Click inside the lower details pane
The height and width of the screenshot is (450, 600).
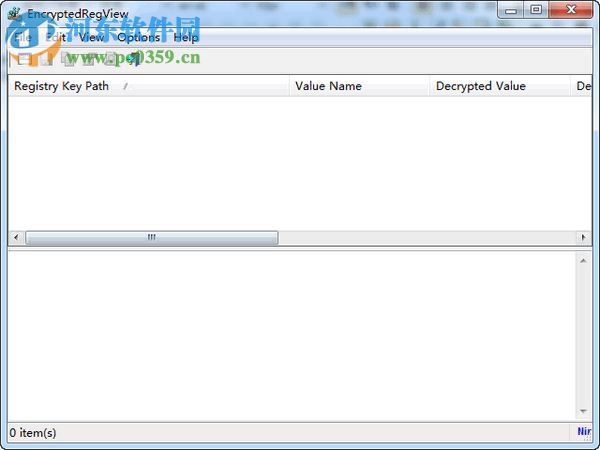coord(292,336)
